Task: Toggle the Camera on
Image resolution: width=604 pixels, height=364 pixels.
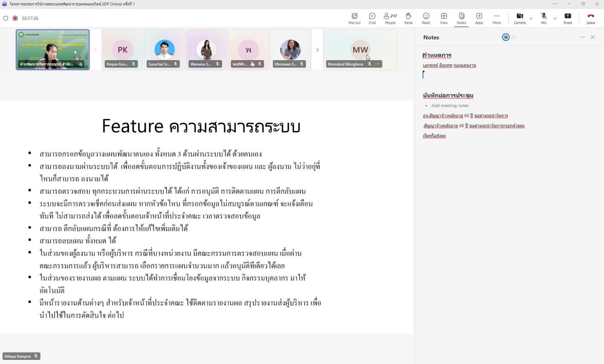Action: (x=519, y=18)
